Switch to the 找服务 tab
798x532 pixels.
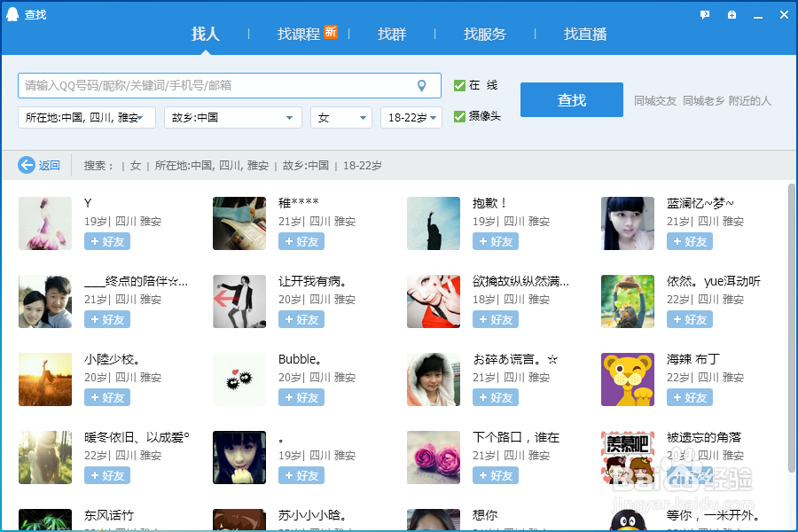point(484,34)
